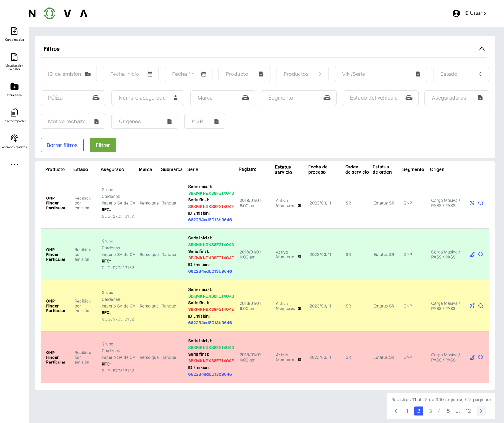The image size is (504, 423).
Task: Open the Origenes filter
Action: pos(145,121)
